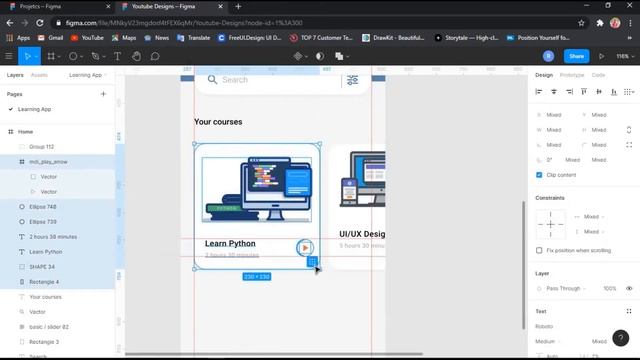Click the browser extensions puzzle icon
640x360 pixels.
tap(600, 23)
